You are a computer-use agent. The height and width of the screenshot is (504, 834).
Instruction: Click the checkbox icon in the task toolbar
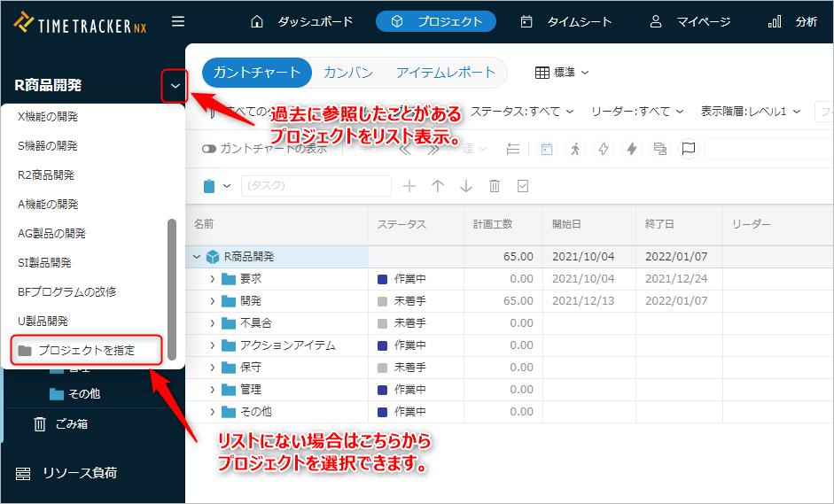pyautogui.click(x=523, y=186)
